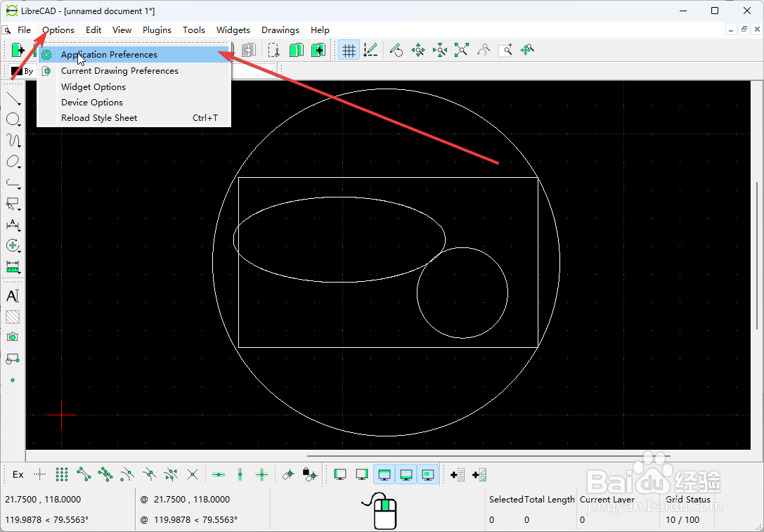Open the Curve tools dropdown
The width and height of the screenshot is (764, 532).
[13, 141]
